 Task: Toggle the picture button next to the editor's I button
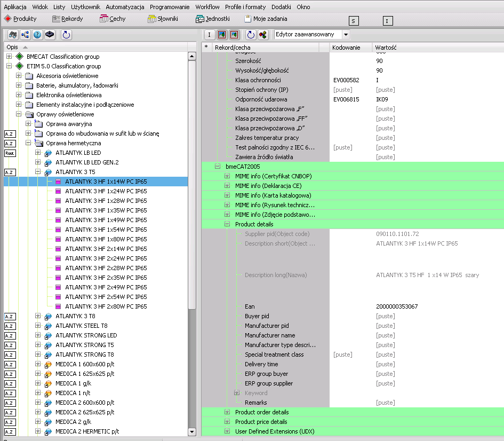click(x=222, y=34)
